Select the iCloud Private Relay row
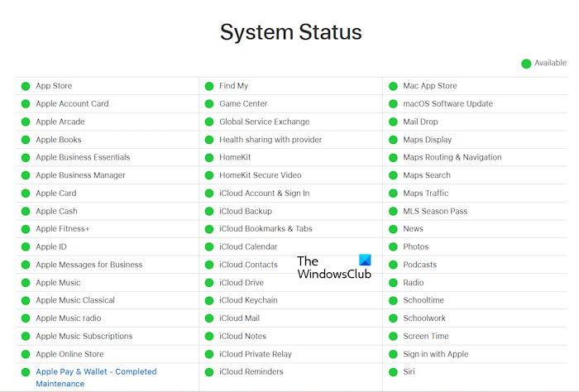The image size is (579, 392). 256,354
